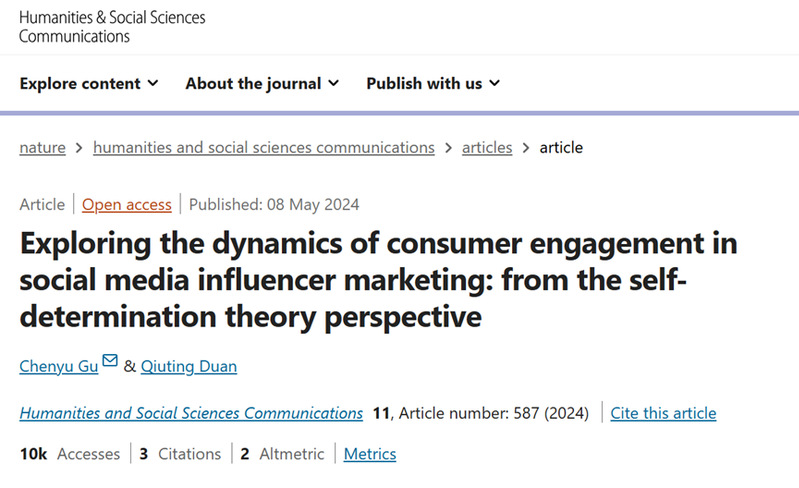Open author Chenyu Gu's profile link
The height and width of the screenshot is (488, 799).
(59, 366)
